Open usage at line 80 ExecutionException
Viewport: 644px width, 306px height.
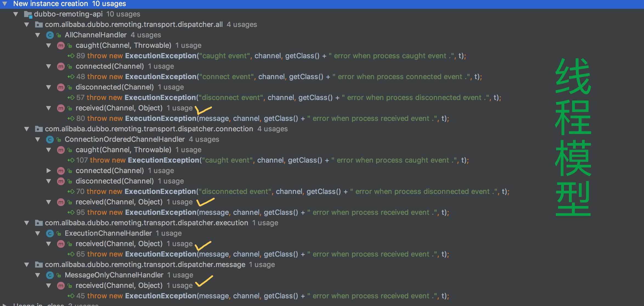coord(161,119)
